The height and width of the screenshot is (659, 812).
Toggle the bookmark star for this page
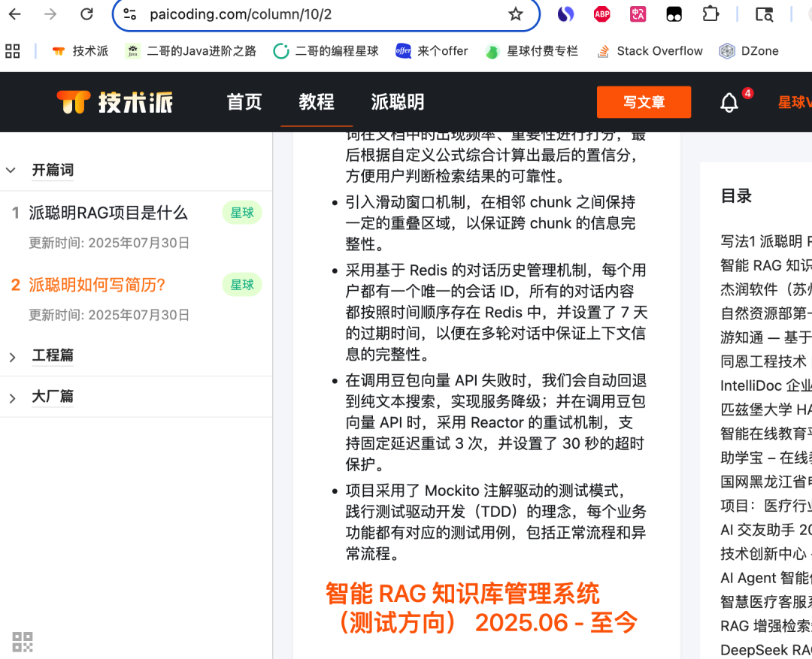[x=516, y=14]
